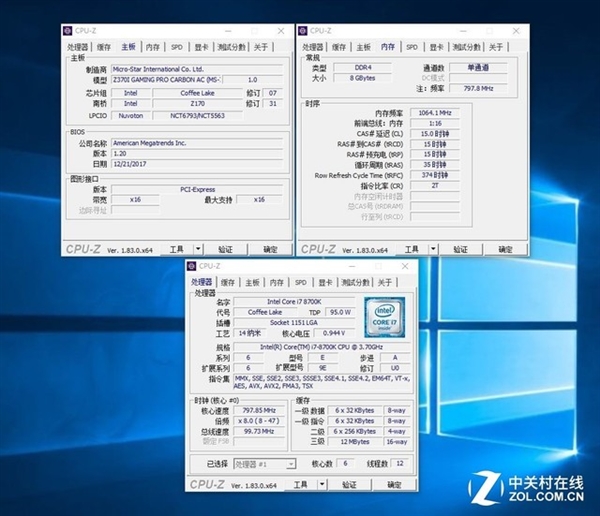Image resolution: width=600 pixels, height=516 pixels.
Task: Click 验证 button in processor window
Action: [x=349, y=485]
